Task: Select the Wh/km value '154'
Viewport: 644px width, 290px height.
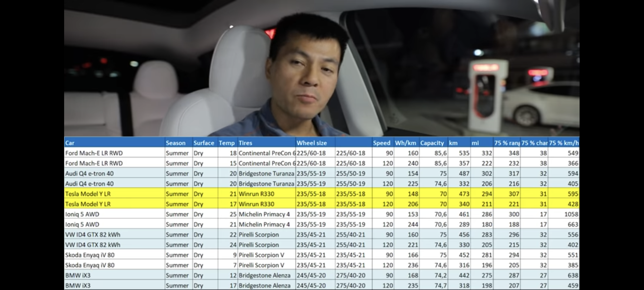Action: [413, 174]
